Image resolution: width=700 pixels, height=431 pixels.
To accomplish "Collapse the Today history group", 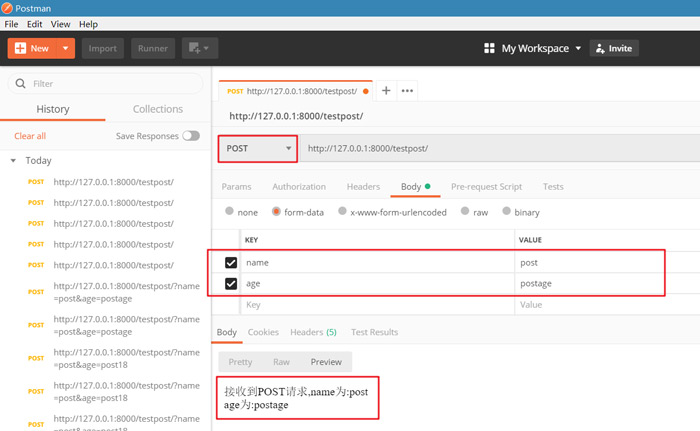I will 13,160.
